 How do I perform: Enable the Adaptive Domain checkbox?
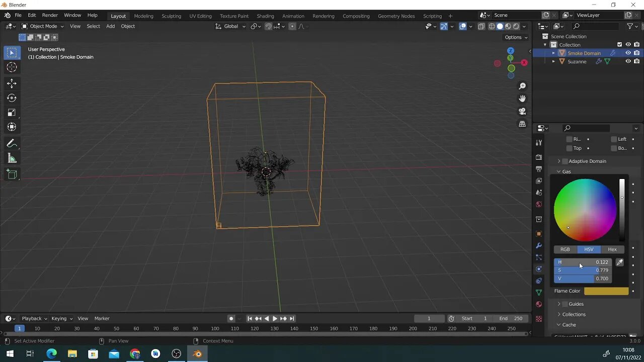(x=565, y=161)
